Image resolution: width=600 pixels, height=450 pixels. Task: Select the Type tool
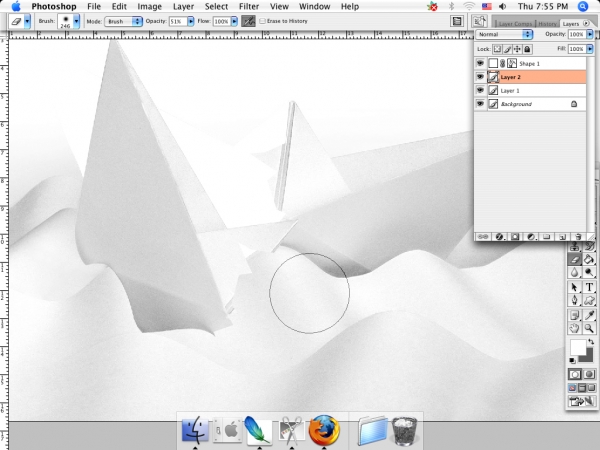[x=589, y=287]
